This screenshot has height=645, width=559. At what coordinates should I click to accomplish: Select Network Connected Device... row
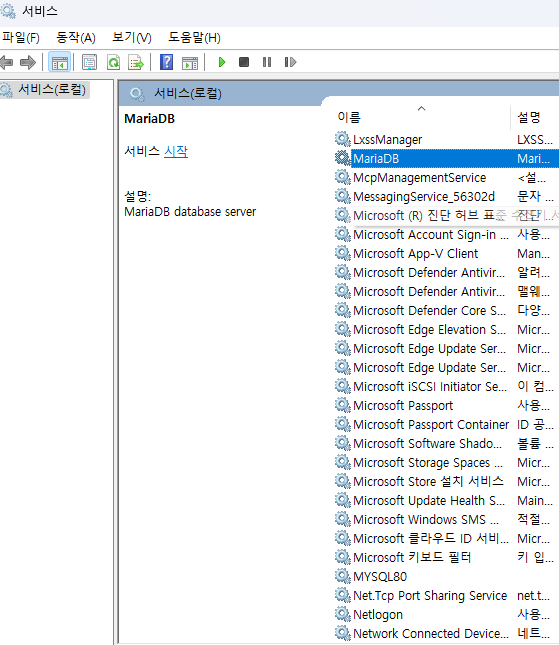tap(446, 633)
